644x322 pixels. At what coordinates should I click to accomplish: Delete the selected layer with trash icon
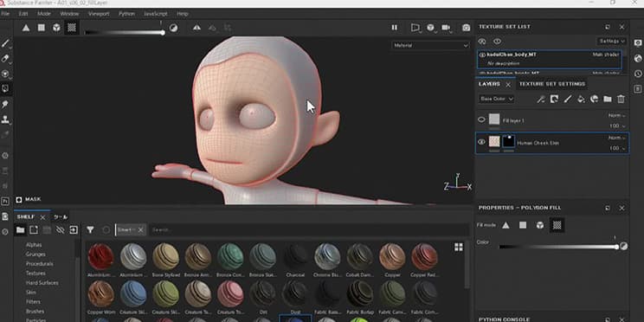click(621, 99)
